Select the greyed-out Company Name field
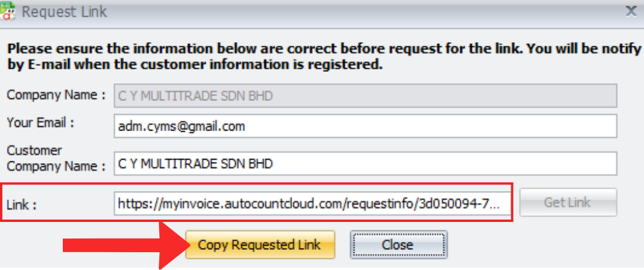This screenshot has width=644, height=270. [x=365, y=96]
